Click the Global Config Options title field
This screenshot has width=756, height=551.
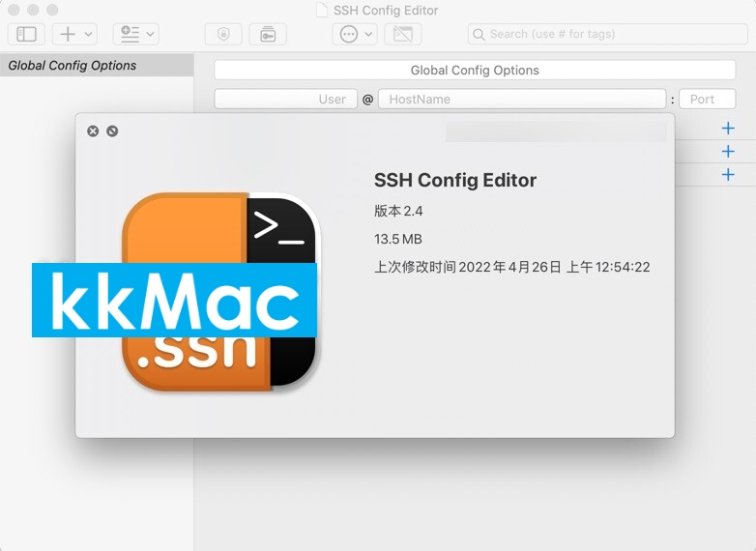(475, 70)
